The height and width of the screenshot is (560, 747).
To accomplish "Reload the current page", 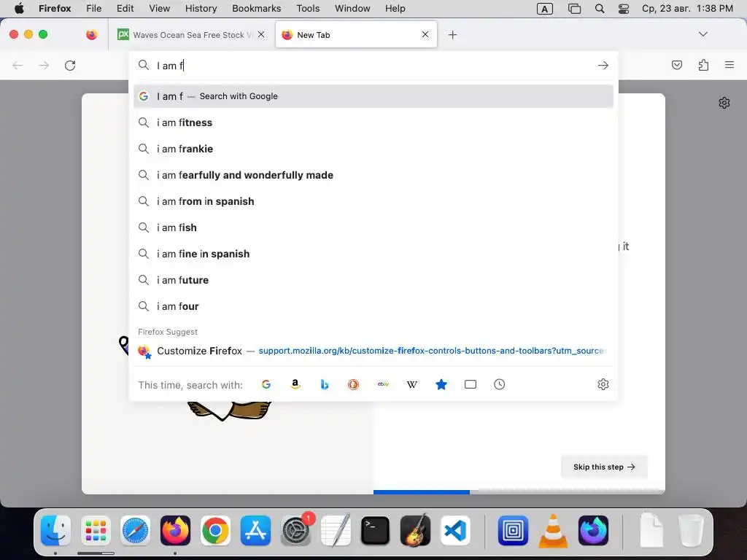I will tap(70, 65).
